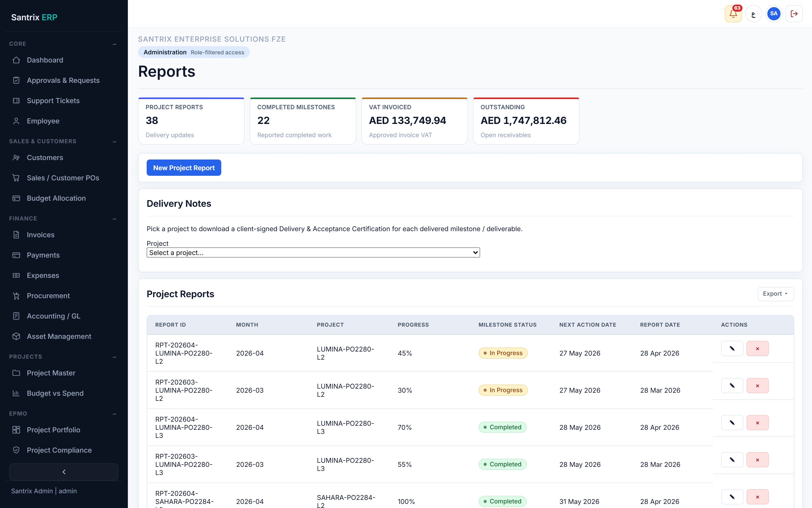Delete report RPT-202603-LUMINA-PO2280-L3 with red X
812x508 pixels.
click(x=757, y=460)
